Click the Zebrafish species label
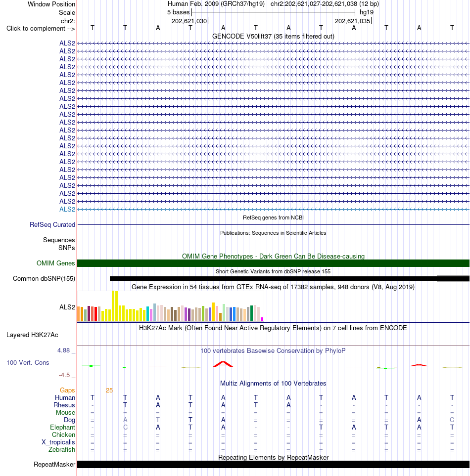Viewport: 470px width, 476px height. tap(62, 450)
